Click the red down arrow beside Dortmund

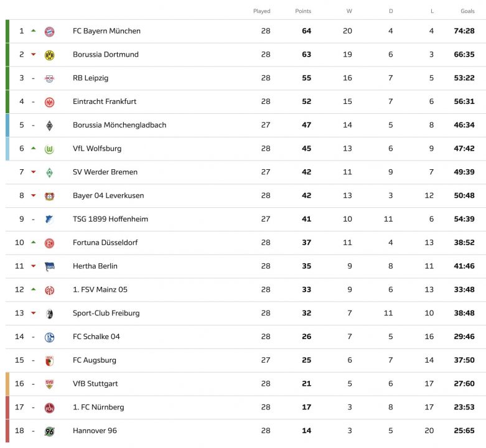point(34,55)
